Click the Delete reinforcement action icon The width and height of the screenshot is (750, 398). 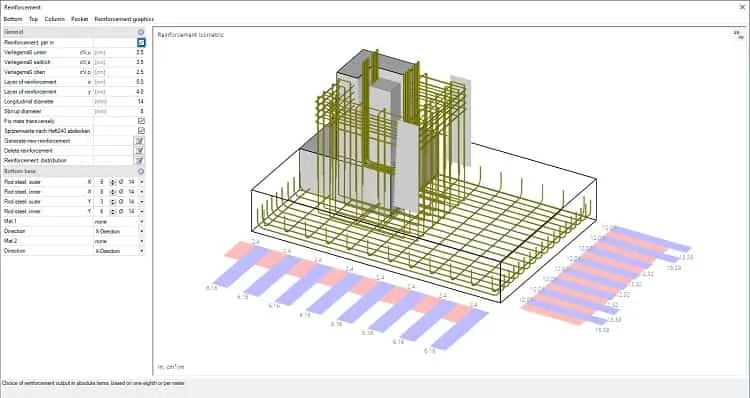(x=139, y=151)
